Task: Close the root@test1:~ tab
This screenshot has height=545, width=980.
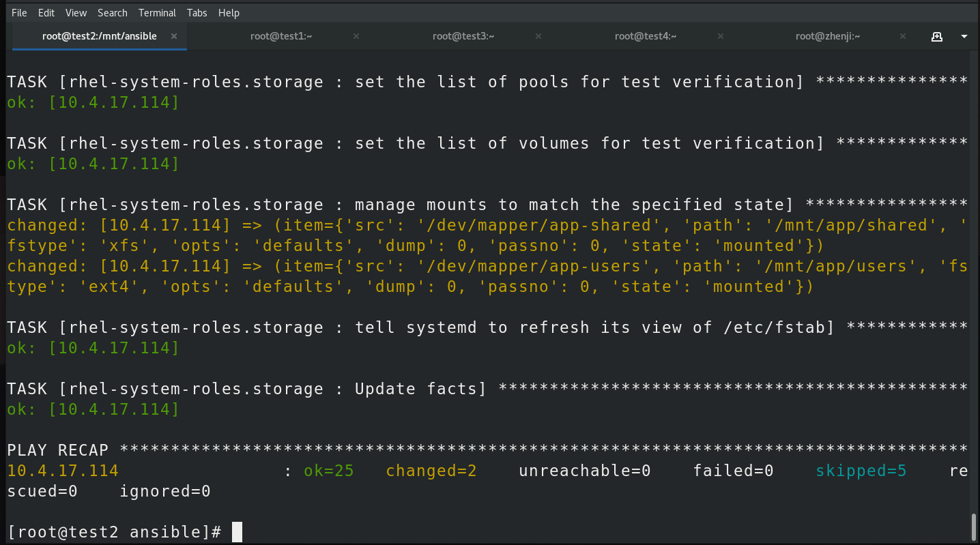Action: tap(356, 36)
